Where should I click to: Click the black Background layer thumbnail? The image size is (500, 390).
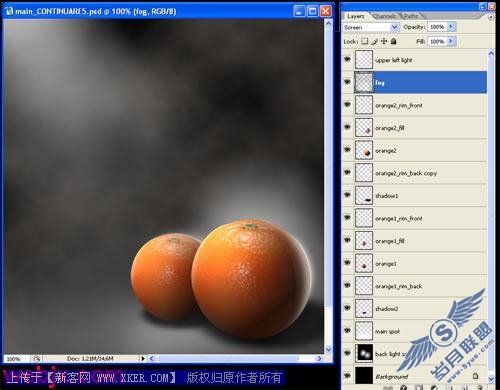364,376
